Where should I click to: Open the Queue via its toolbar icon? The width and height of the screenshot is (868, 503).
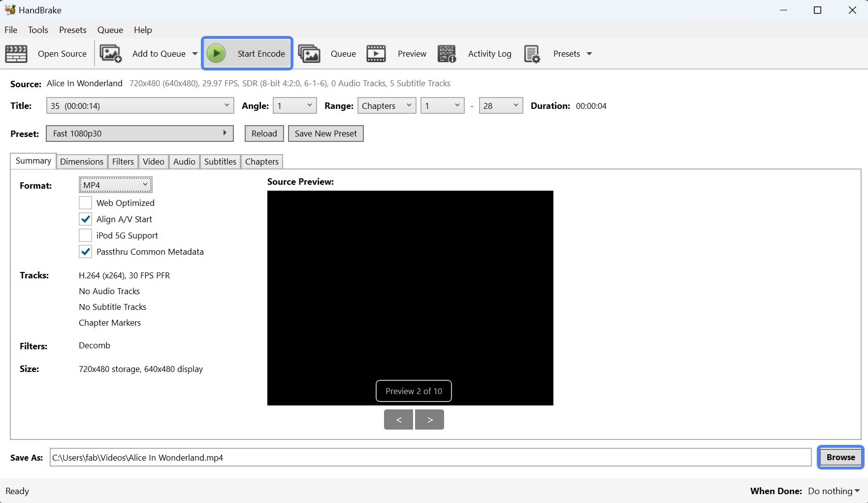(309, 53)
